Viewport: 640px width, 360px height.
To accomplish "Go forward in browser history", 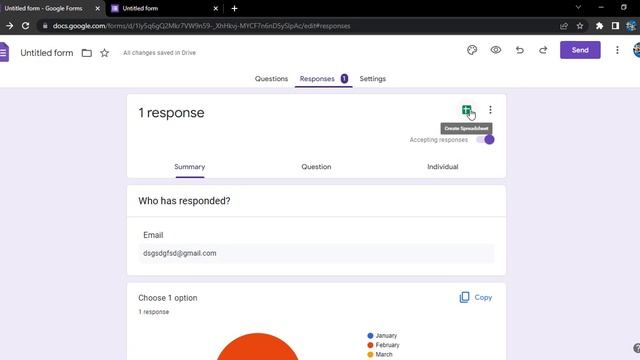I will 9,26.
